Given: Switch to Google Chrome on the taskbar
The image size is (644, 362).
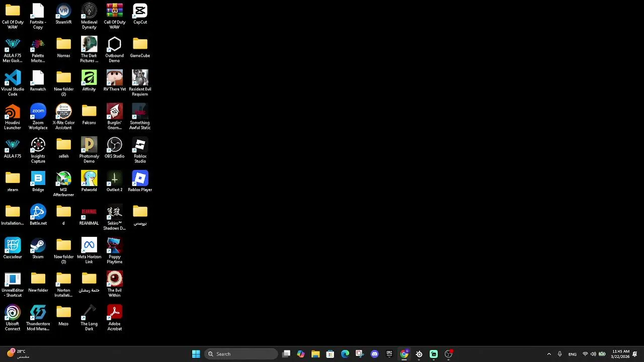Looking at the screenshot, I should (404, 354).
